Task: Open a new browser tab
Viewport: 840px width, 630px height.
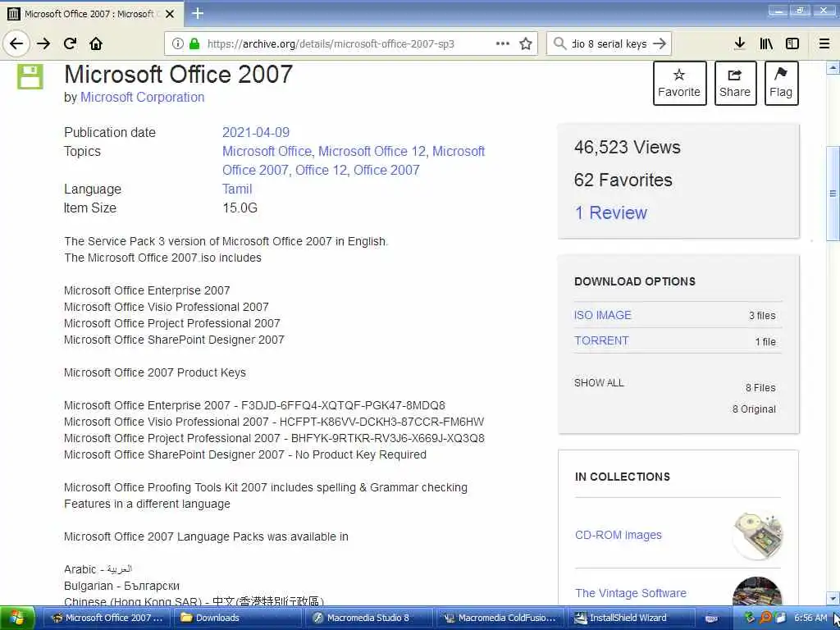Action: pos(198,13)
